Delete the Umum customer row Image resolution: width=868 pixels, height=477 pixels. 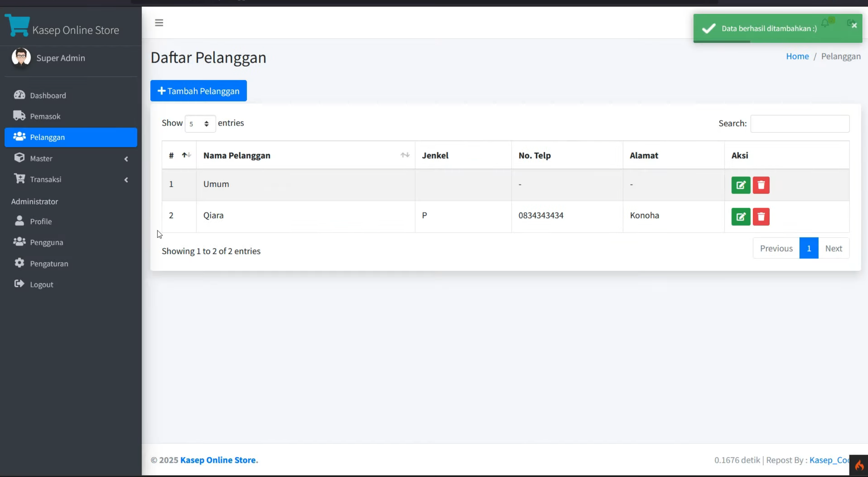coord(761,185)
